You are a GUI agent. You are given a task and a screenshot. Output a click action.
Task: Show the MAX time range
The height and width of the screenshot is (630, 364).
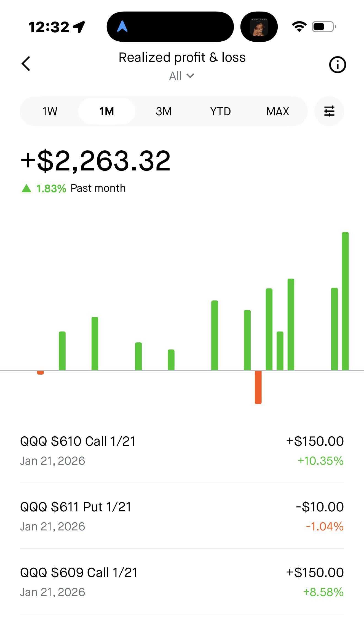(x=277, y=111)
